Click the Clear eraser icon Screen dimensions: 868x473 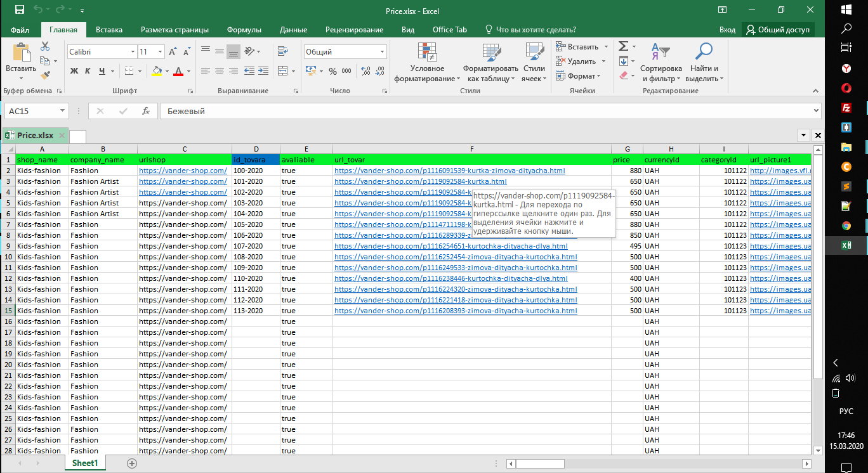pyautogui.click(x=623, y=75)
